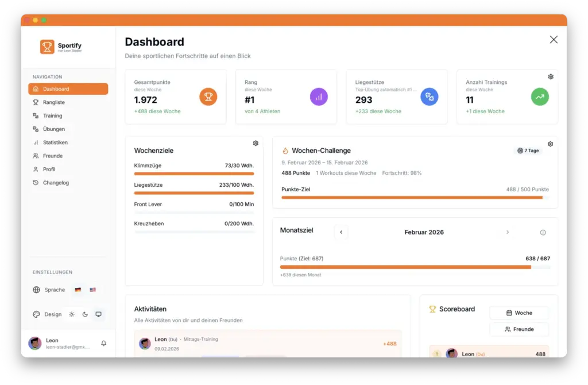The width and height of the screenshot is (588, 385).
Task: Go to previous month in Monatsziel
Action: pos(341,232)
